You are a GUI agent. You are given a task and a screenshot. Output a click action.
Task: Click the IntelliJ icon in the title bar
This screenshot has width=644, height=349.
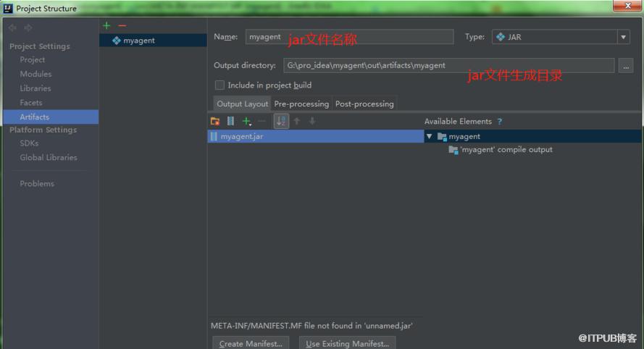(x=8, y=8)
